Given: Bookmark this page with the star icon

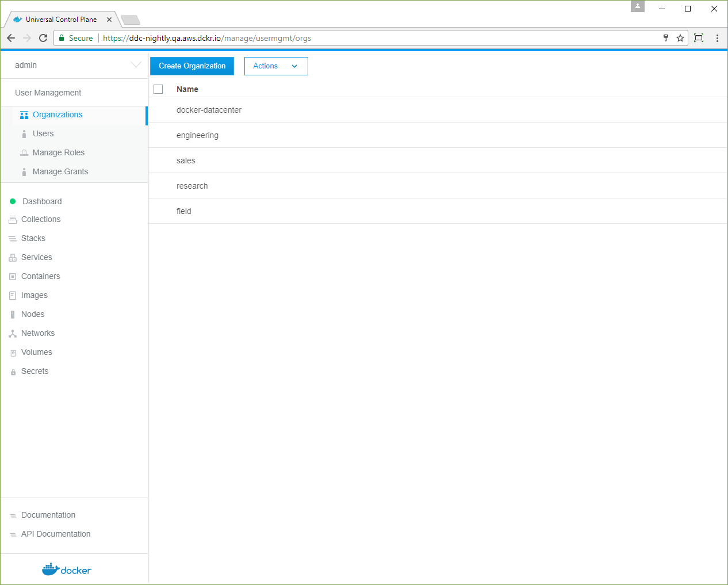Looking at the screenshot, I should (x=680, y=38).
